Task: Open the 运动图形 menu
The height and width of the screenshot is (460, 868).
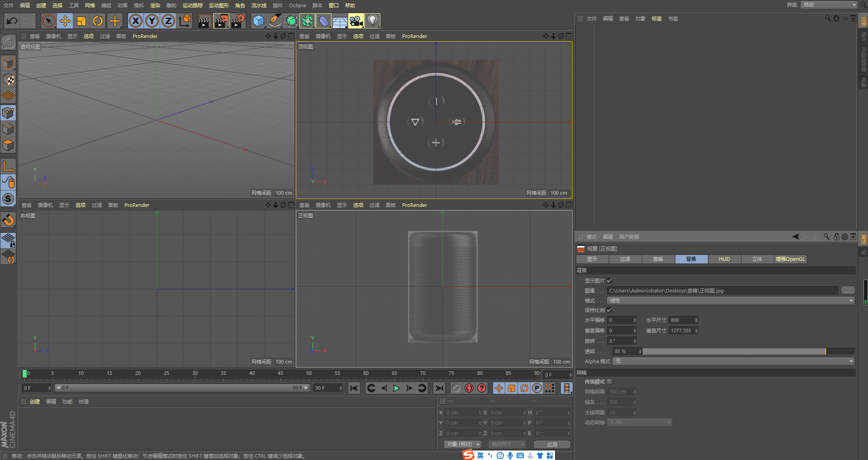Action: click(x=219, y=5)
